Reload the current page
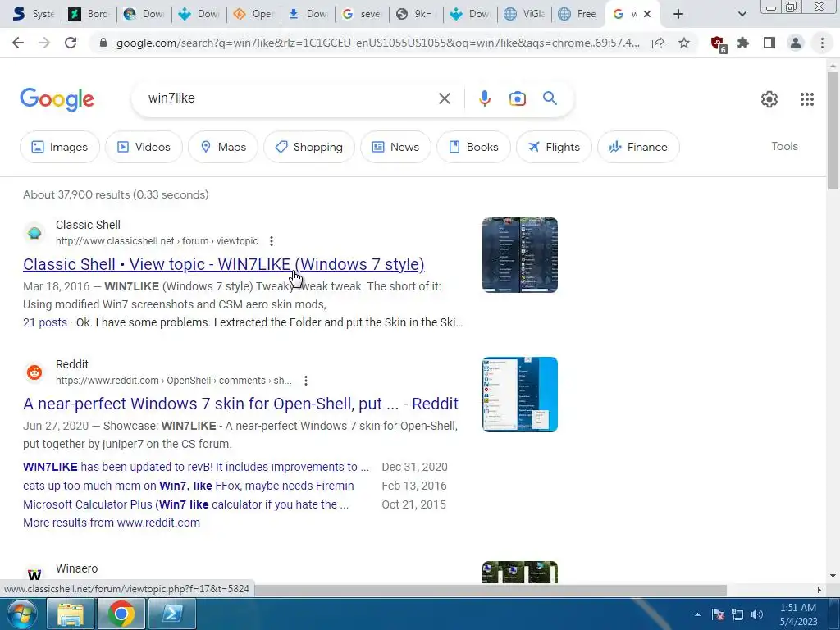This screenshot has width=840, height=630. (71, 43)
